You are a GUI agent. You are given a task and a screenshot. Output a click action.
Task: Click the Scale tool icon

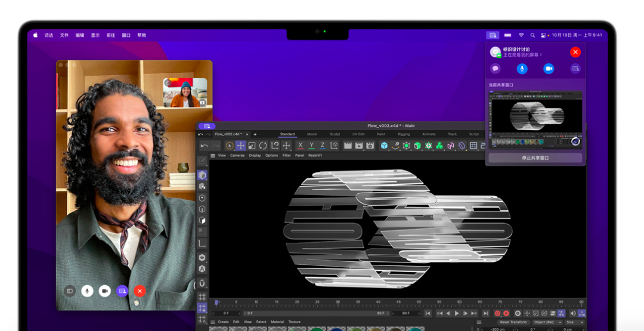(x=252, y=146)
